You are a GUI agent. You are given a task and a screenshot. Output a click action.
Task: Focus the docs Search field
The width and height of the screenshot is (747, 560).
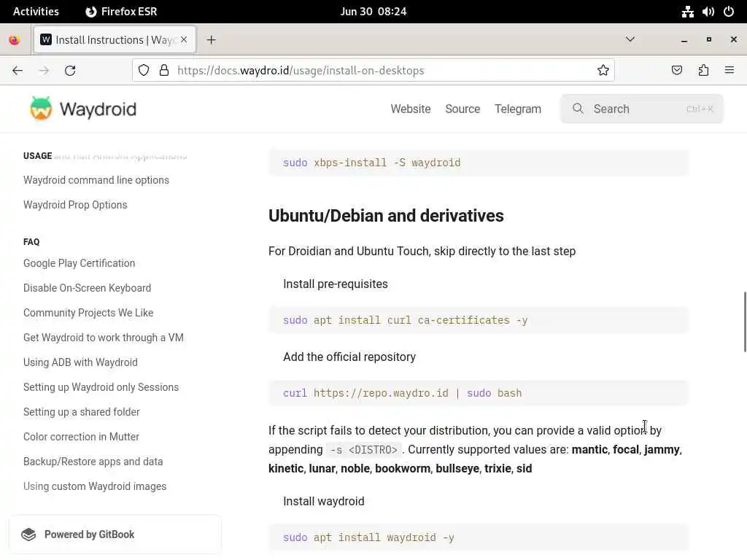(x=642, y=109)
